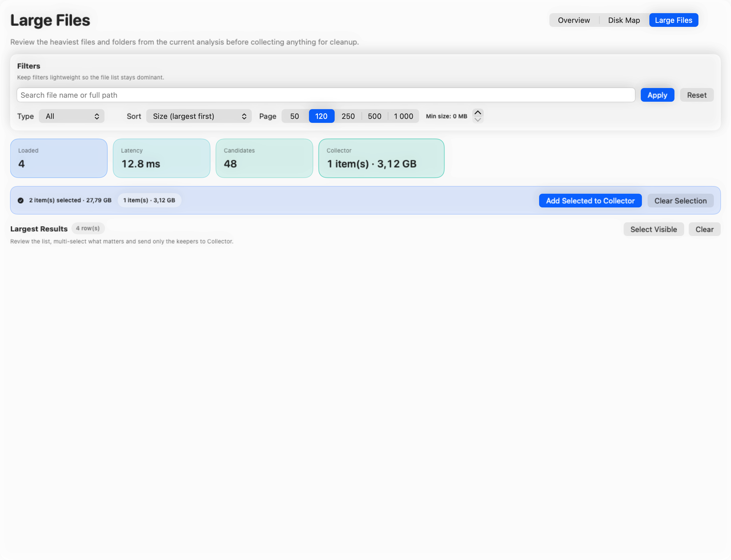
Task: Set page size to 250
Action: click(348, 116)
